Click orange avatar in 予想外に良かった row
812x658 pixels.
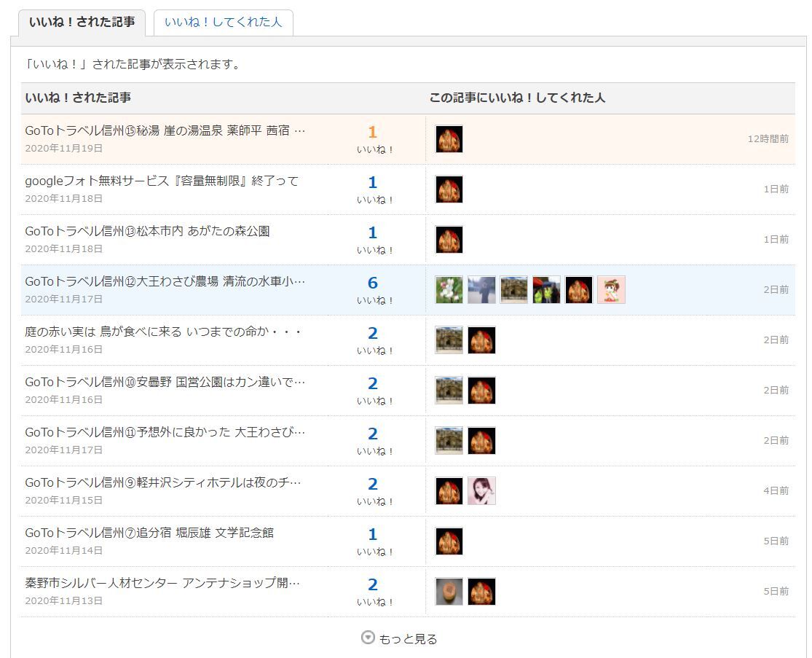tap(481, 440)
